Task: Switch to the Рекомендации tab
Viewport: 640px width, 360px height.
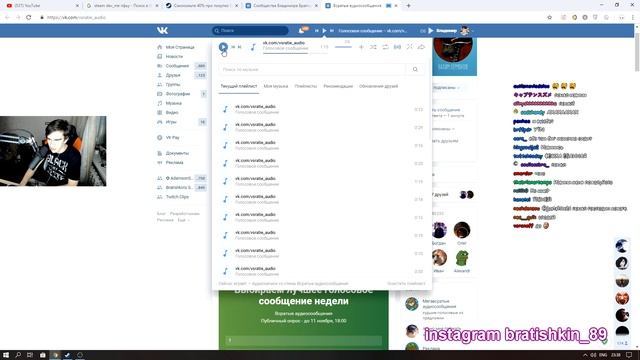Action: pos(338,86)
